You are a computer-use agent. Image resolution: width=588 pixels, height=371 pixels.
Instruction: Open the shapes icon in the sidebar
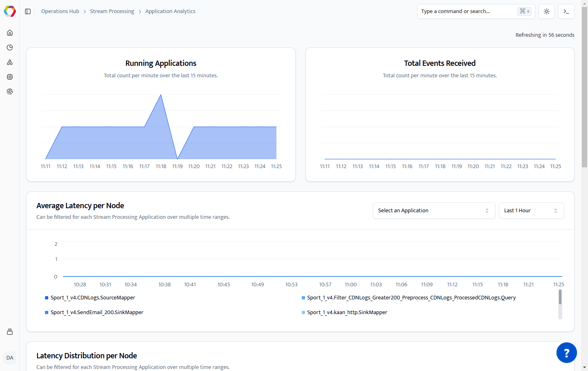click(10, 62)
